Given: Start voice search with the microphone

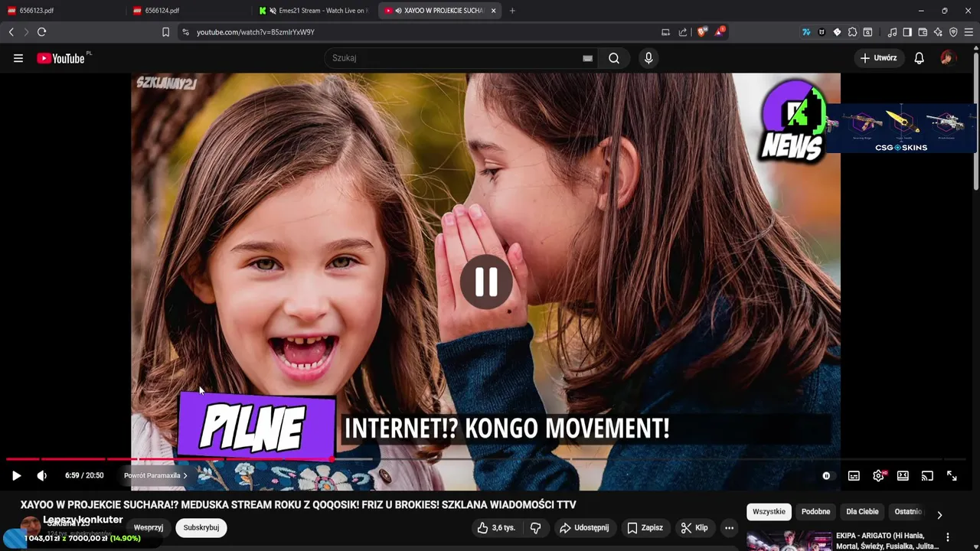Looking at the screenshot, I should (648, 58).
